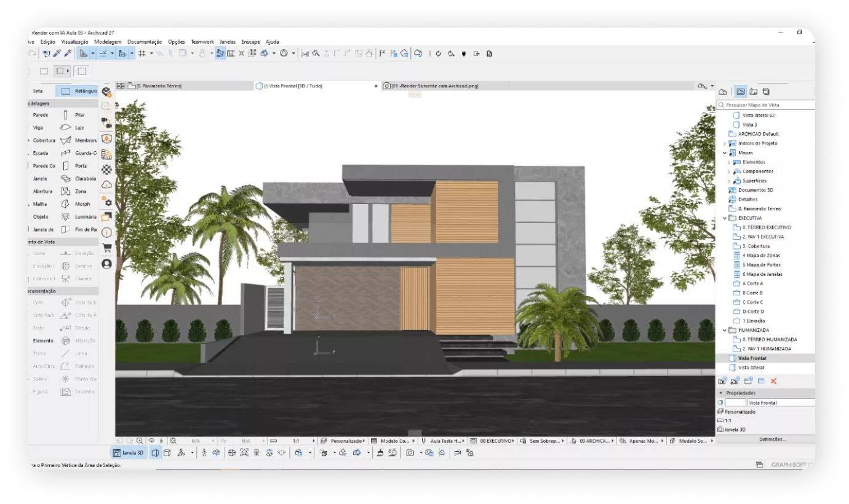This screenshot has width=849, height=504.
Task: Collapse the EXECUTIVA folder
Action: pos(725,218)
